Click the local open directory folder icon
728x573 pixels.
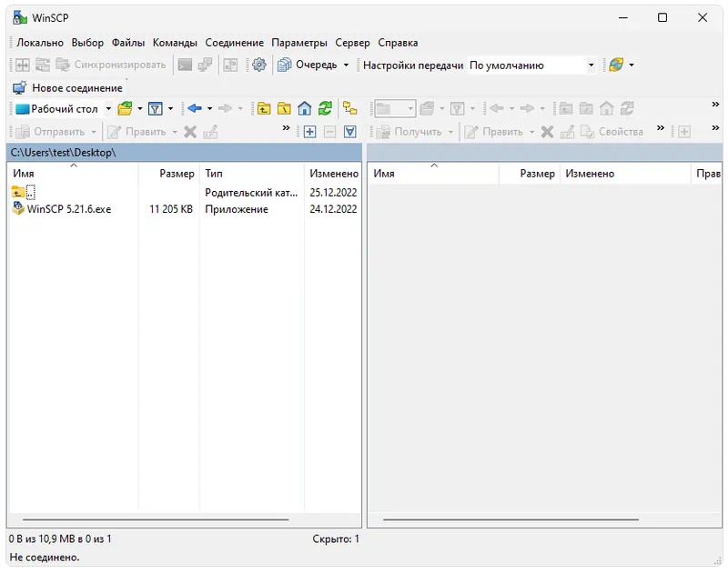click(125, 109)
